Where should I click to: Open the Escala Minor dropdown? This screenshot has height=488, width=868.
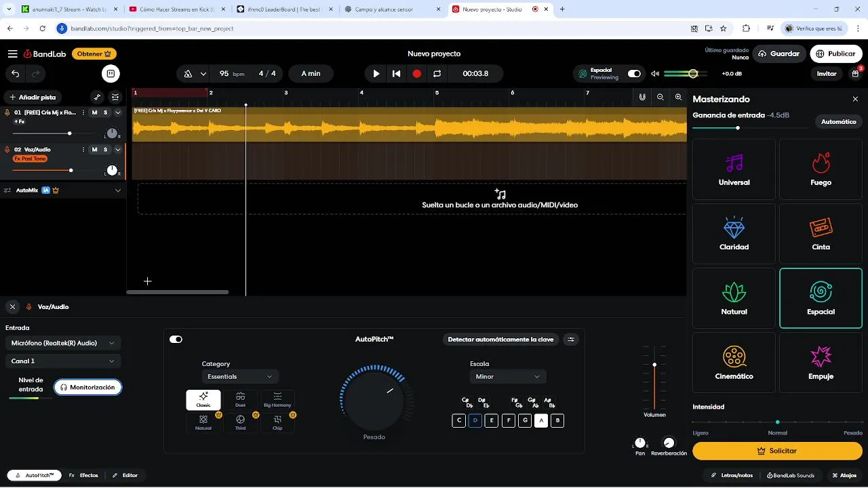508,376
